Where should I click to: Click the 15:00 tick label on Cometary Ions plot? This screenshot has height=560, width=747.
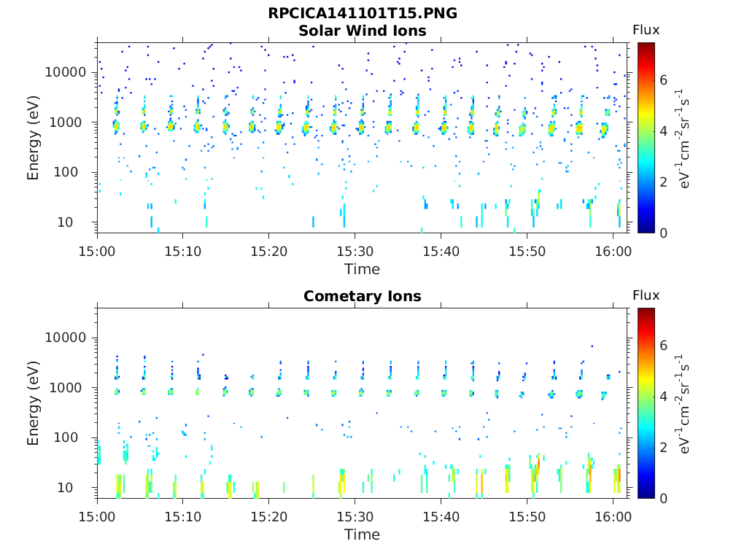coord(97,517)
